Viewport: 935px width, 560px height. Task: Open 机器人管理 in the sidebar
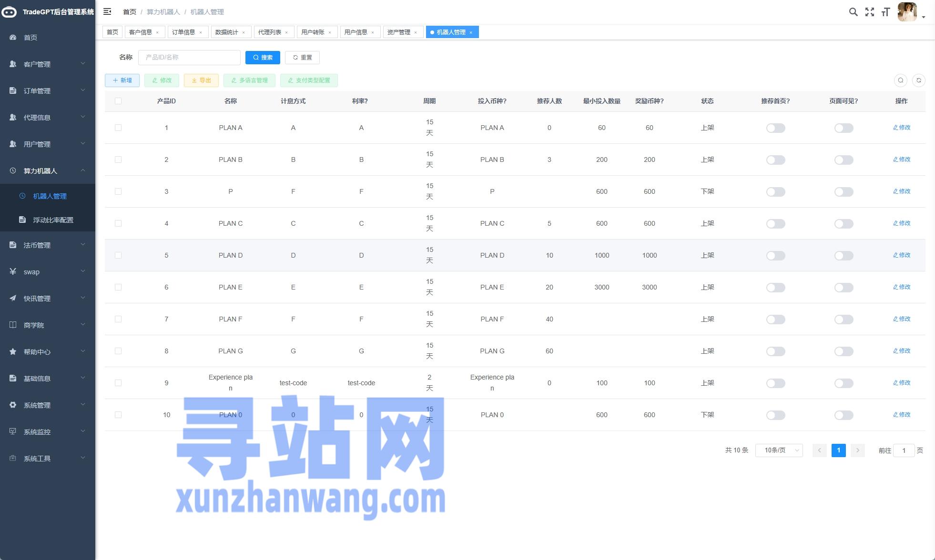pos(48,196)
